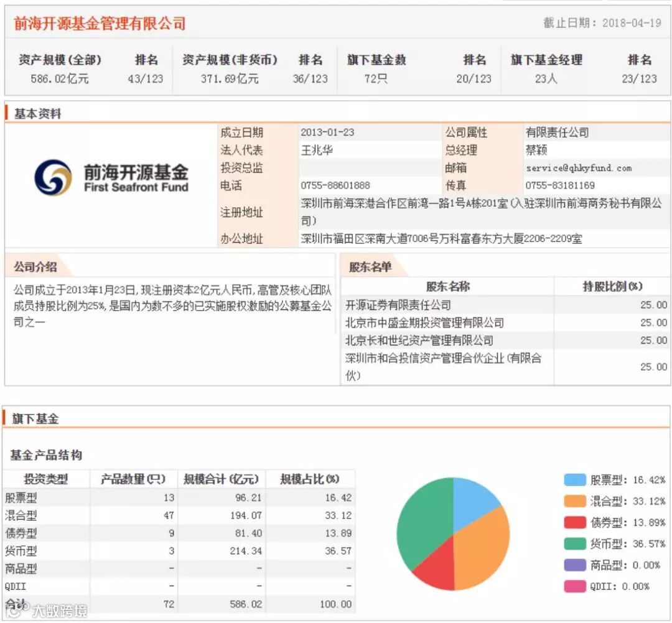Click the 72只 fund count value

376,79
